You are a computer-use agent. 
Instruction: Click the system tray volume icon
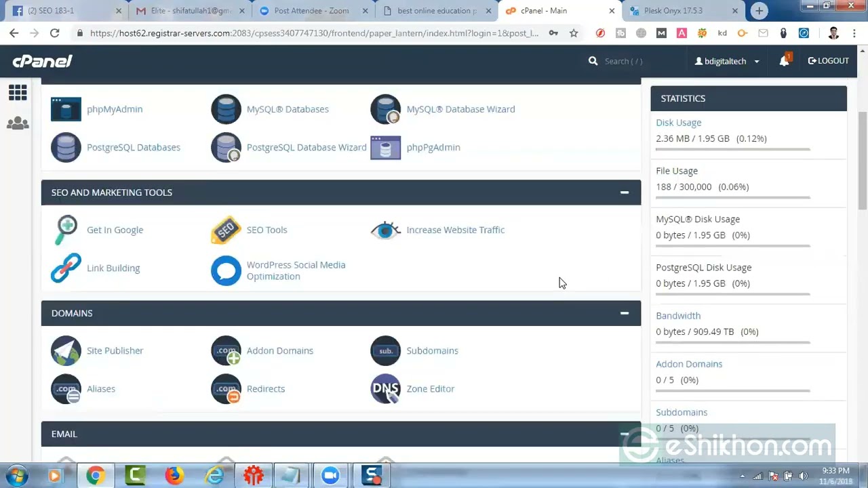(804, 476)
